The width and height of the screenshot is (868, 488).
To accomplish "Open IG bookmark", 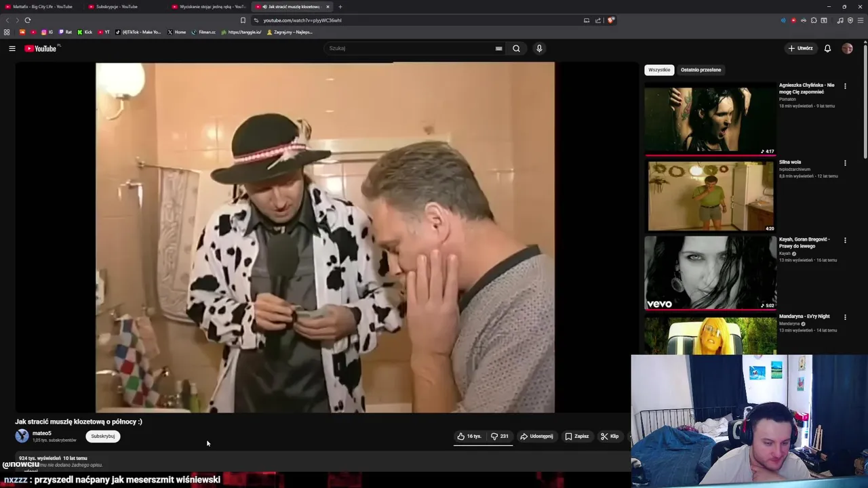I will [x=47, y=32].
